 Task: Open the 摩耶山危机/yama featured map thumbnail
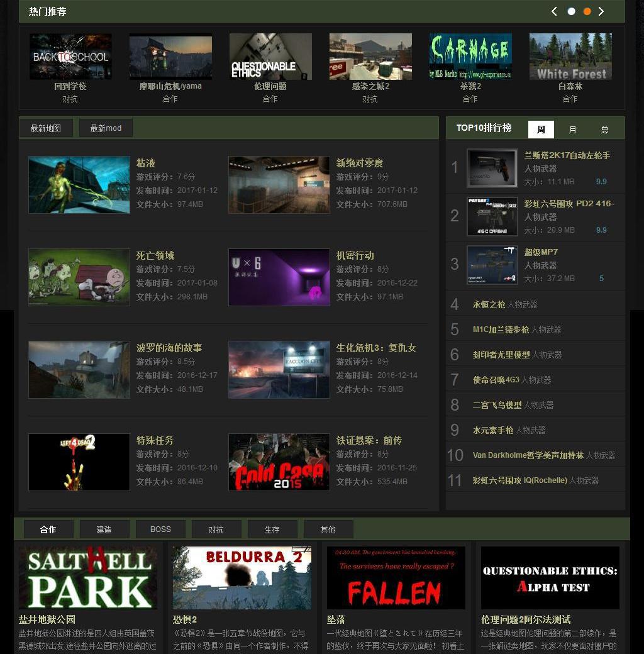(x=170, y=56)
